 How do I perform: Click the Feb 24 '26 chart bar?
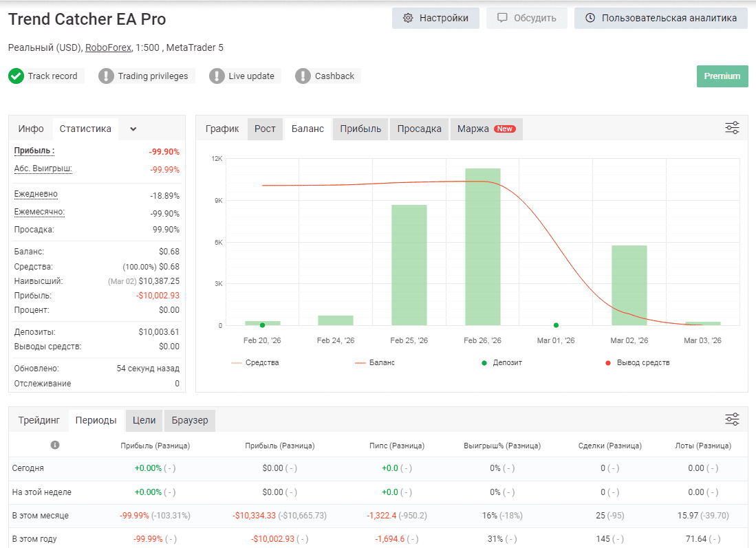point(336,320)
